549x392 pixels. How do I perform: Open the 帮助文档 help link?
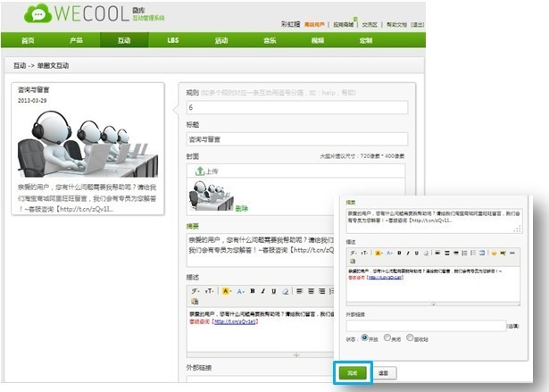396,24
